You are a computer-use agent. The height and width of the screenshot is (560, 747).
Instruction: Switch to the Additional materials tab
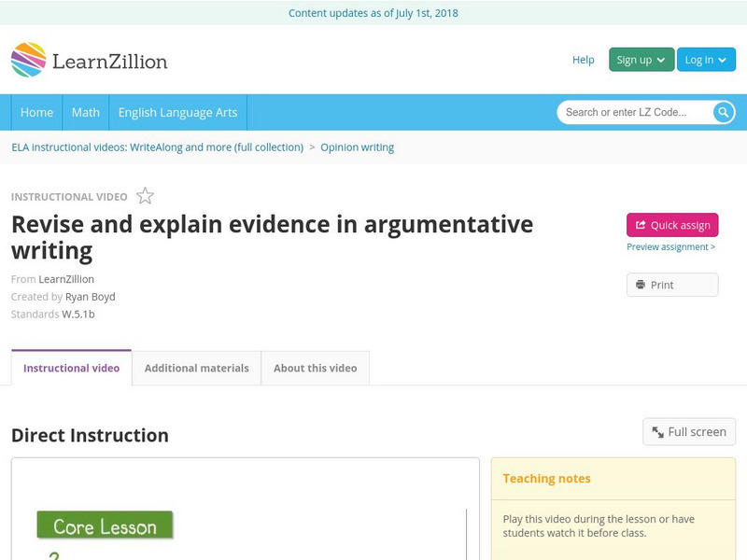point(196,368)
